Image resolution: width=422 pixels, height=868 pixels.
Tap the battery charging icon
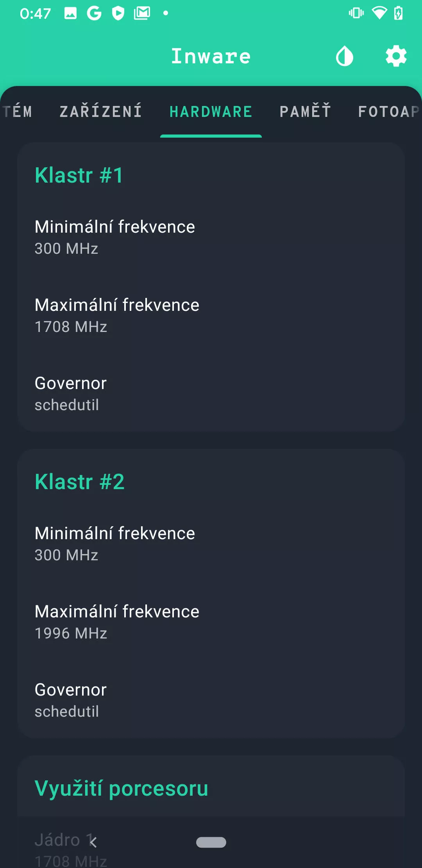(398, 13)
